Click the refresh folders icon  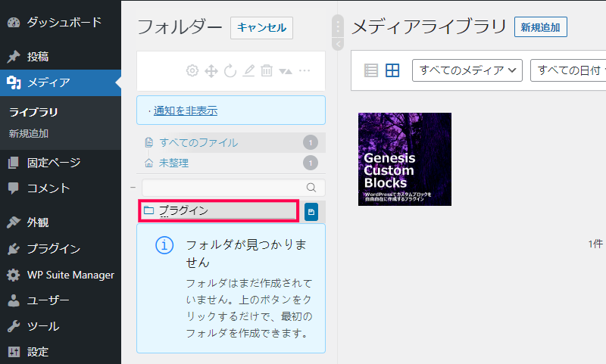230,71
